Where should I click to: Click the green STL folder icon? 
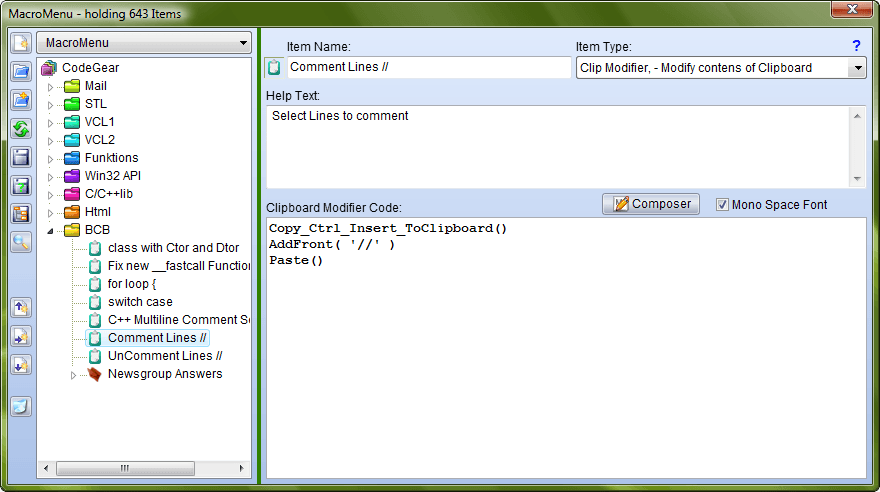(x=72, y=104)
